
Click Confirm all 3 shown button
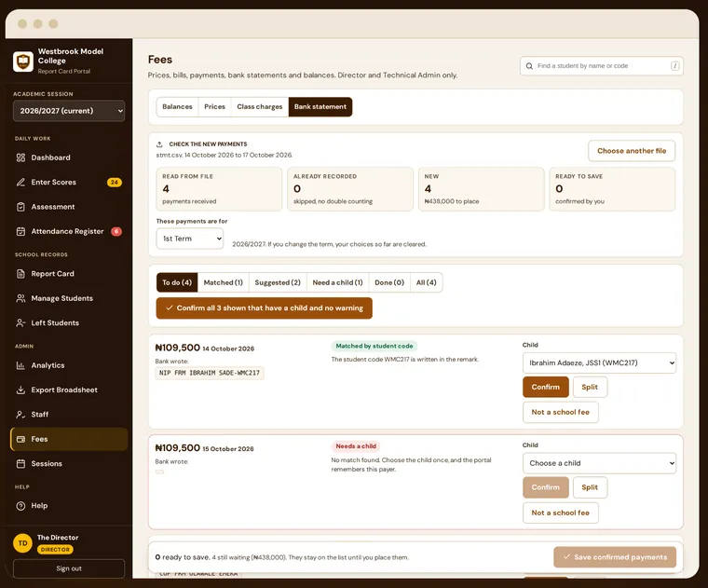(x=265, y=308)
